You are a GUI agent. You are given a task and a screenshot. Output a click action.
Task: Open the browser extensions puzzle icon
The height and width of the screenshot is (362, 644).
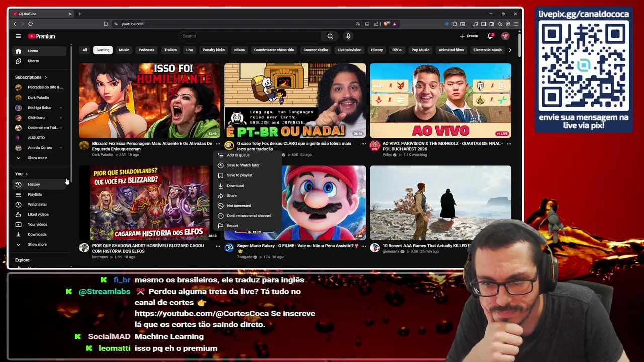click(x=455, y=24)
